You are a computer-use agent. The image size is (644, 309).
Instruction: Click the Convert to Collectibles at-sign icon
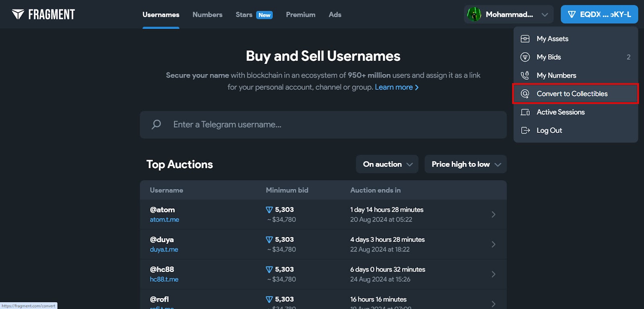click(525, 94)
